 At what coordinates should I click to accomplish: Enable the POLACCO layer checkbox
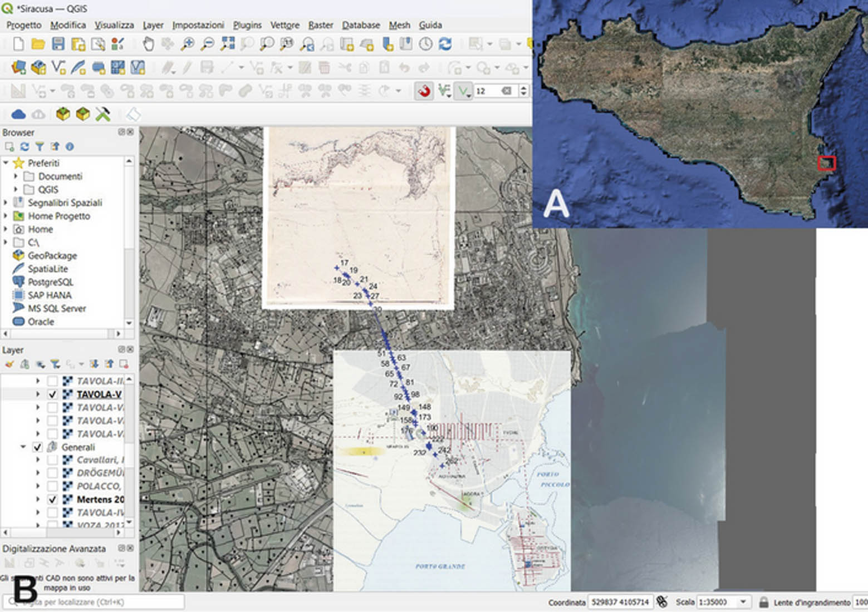pyautogui.click(x=52, y=486)
